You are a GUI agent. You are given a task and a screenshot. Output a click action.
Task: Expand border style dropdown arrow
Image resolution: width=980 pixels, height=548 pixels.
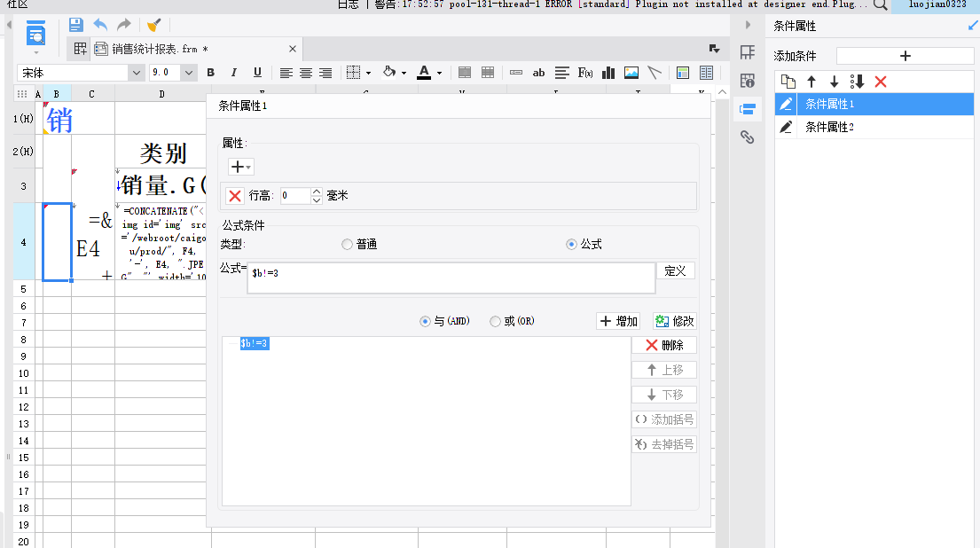368,73
